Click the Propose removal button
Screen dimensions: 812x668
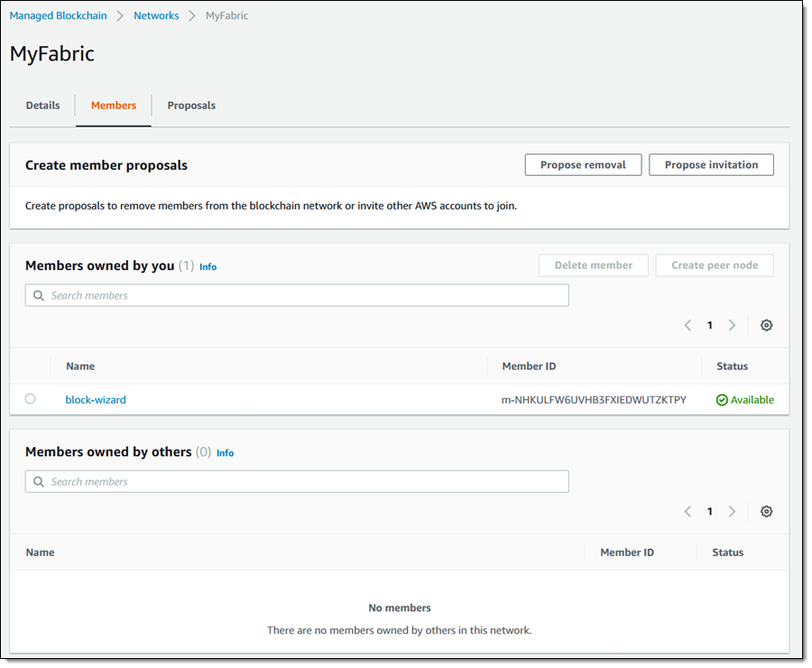[x=583, y=165]
